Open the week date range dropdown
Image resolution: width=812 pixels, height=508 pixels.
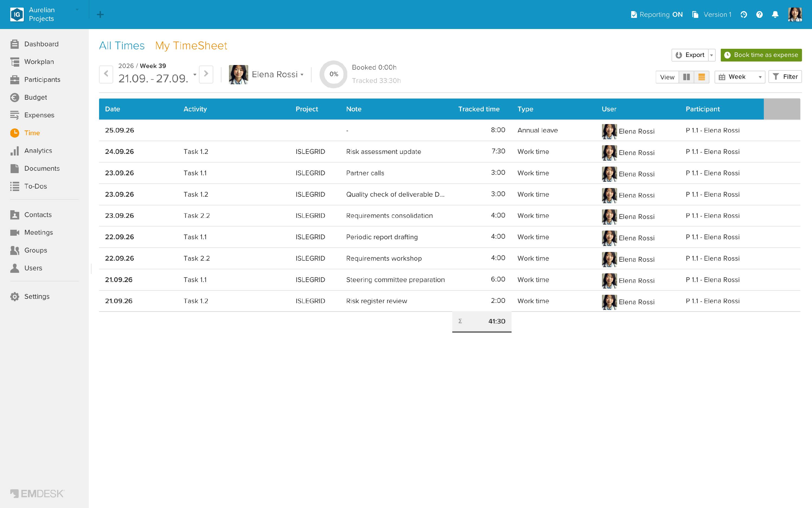[x=195, y=75]
